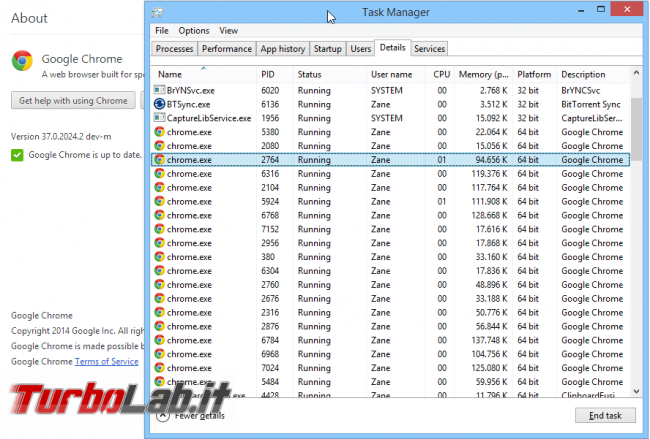
Task: Click chrome icon for PID 6968 row
Action: [x=159, y=354]
